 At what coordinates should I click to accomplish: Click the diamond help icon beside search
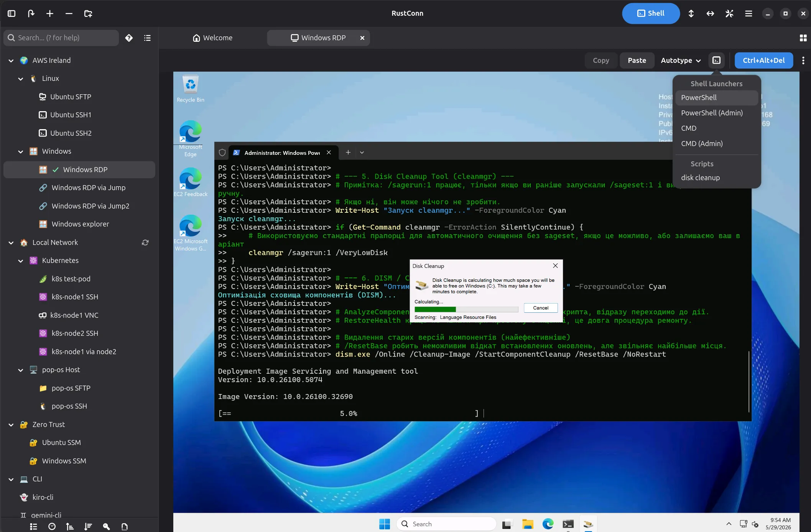coord(129,38)
